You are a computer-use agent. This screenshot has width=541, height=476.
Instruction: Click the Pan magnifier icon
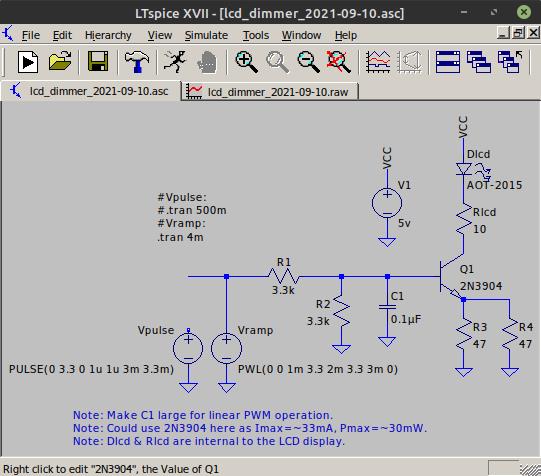(277, 62)
